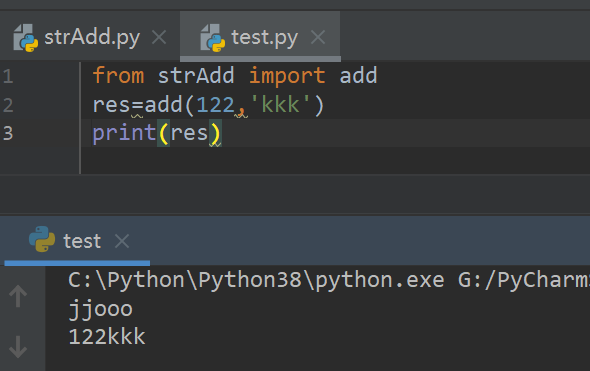Click the print function call
590x371 pixels.
tap(125, 133)
